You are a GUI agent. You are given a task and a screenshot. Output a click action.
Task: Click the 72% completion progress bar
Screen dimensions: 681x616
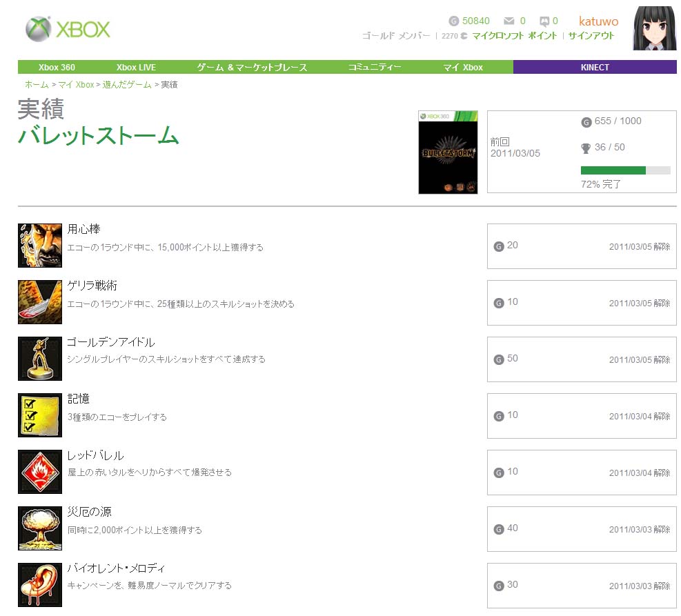click(625, 170)
